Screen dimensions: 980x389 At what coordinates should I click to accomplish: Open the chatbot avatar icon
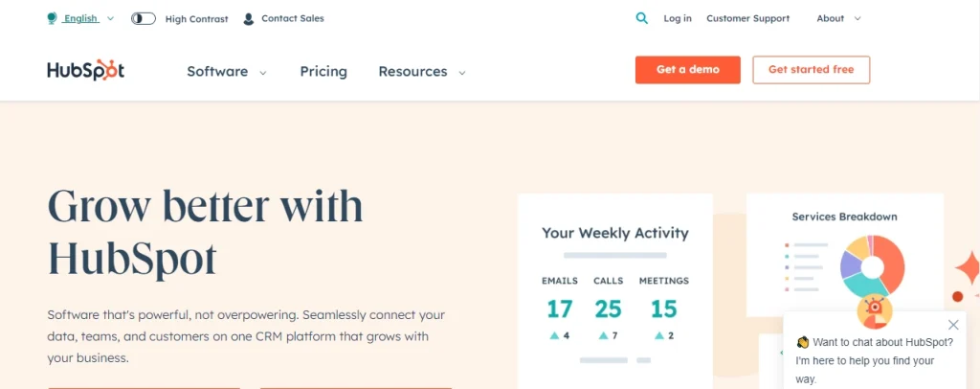(875, 310)
